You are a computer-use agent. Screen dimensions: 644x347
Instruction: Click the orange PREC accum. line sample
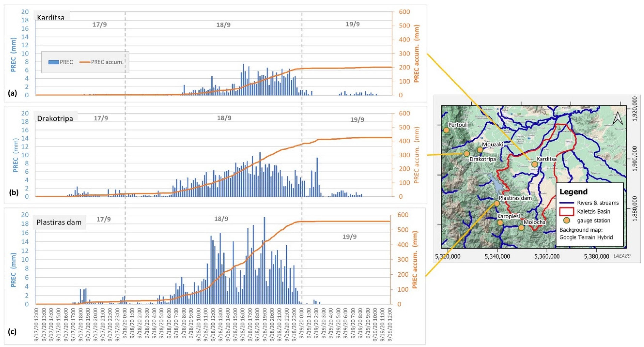85,62
